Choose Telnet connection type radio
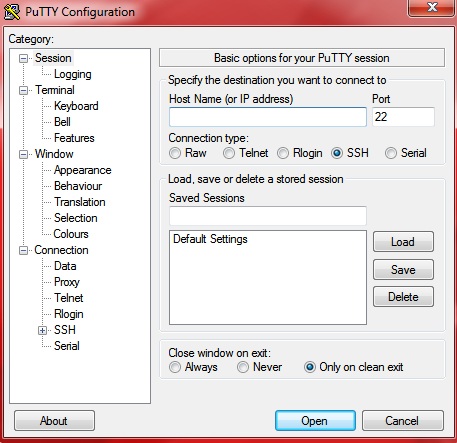The height and width of the screenshot is (443, 457). tap(229, 153)
